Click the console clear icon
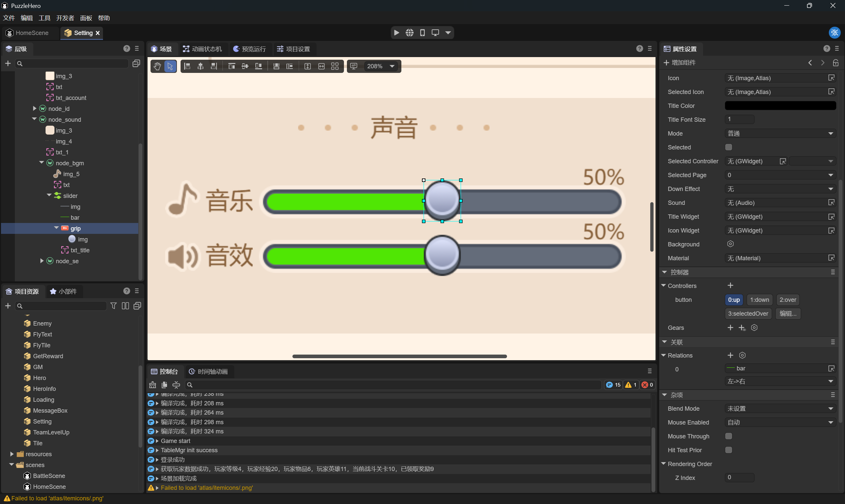 [152, 385]
